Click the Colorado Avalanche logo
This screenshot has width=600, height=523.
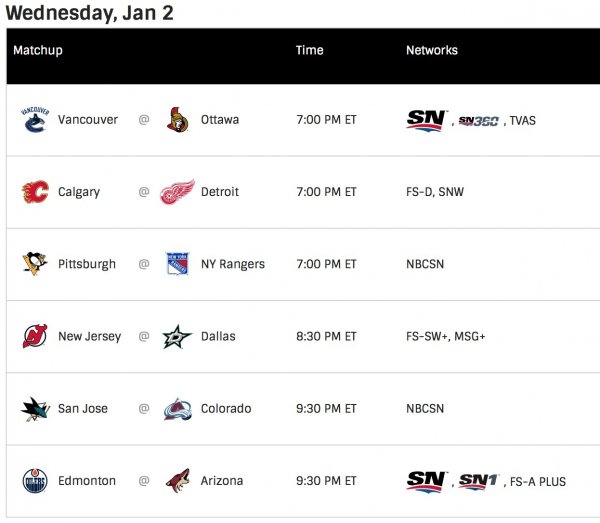[177, 409]
